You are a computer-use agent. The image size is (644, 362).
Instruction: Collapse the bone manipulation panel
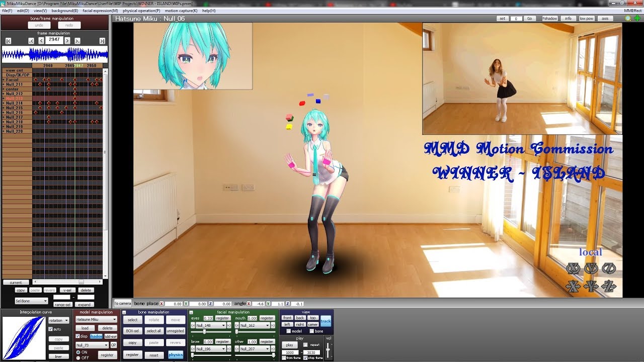(124, 312)
